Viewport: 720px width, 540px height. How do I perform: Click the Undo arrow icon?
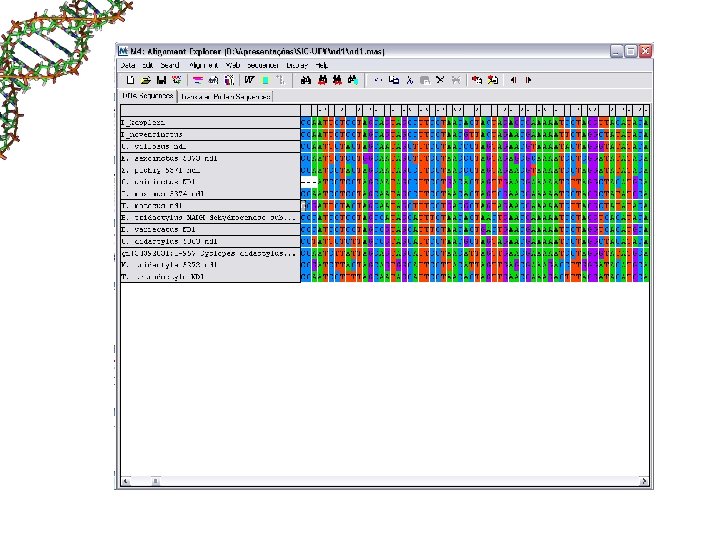378,80
